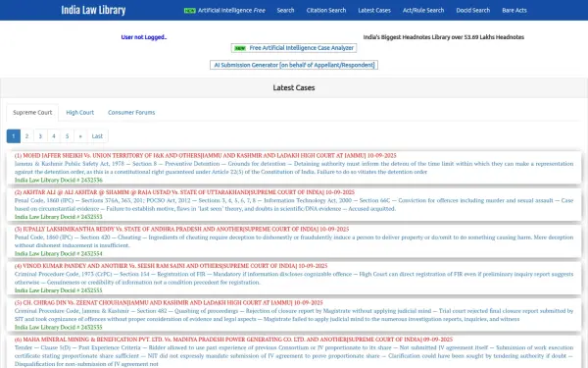Jump to Last page

tap(97, 136)
